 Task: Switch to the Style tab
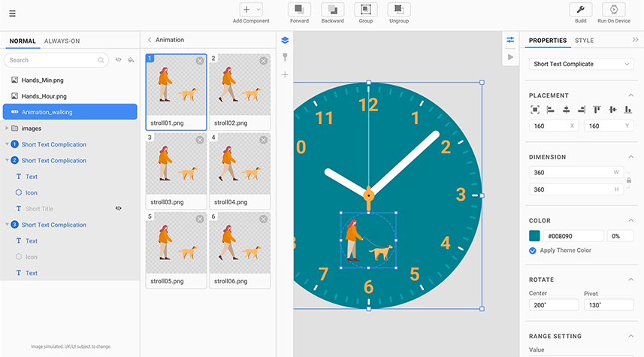click(584, 41)
